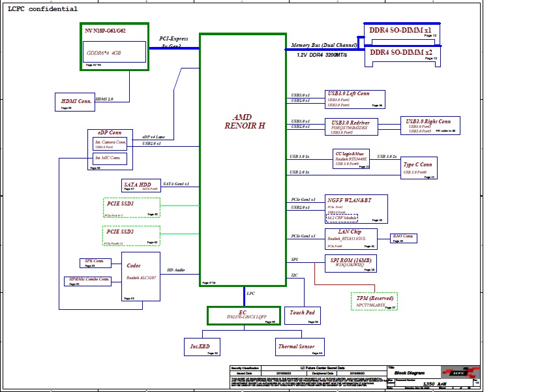Image resolution: width=555 pixels, height=392 pixels.
Task: Select the DDR4 SO-DIMM x2 block
Action: point(402,56)
